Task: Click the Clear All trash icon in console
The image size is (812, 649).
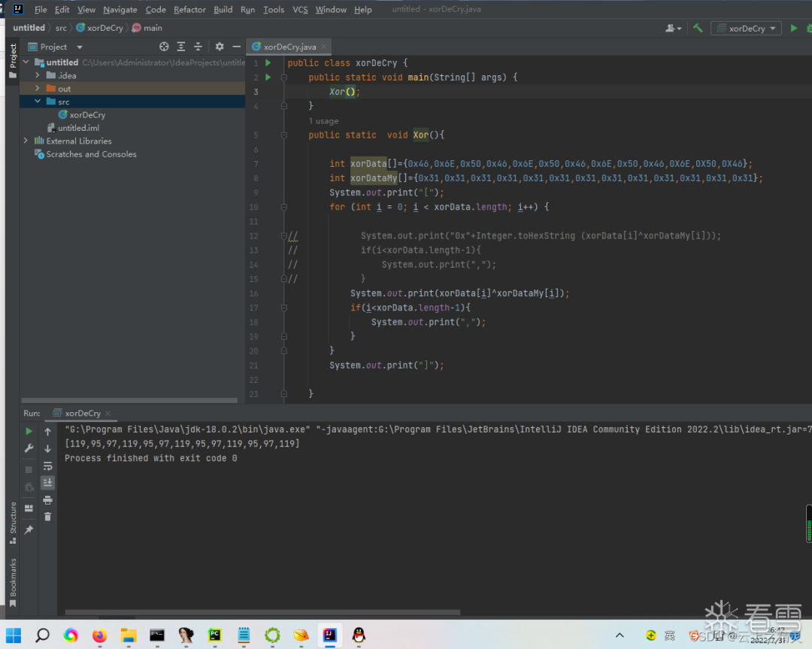Action: pos(47,517)
